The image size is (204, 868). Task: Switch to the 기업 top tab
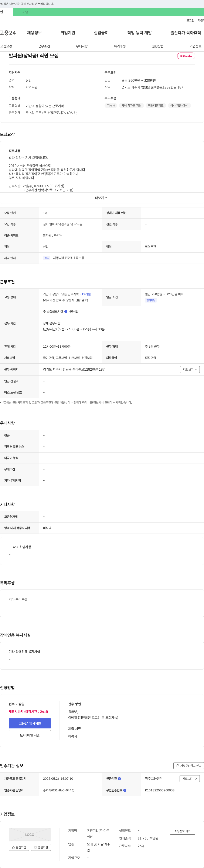(x=25, y=12)
